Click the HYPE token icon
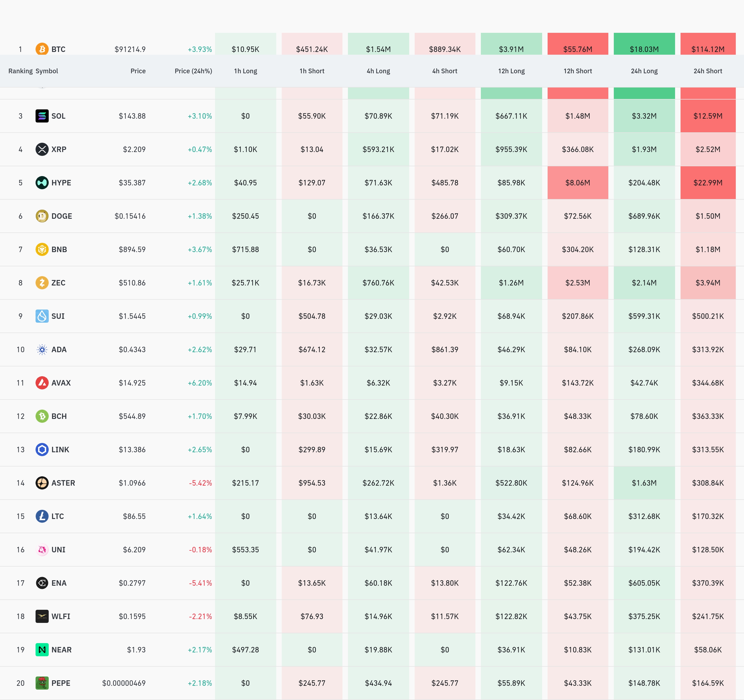This screenshot has width=744, height=700. coord(42,183)
